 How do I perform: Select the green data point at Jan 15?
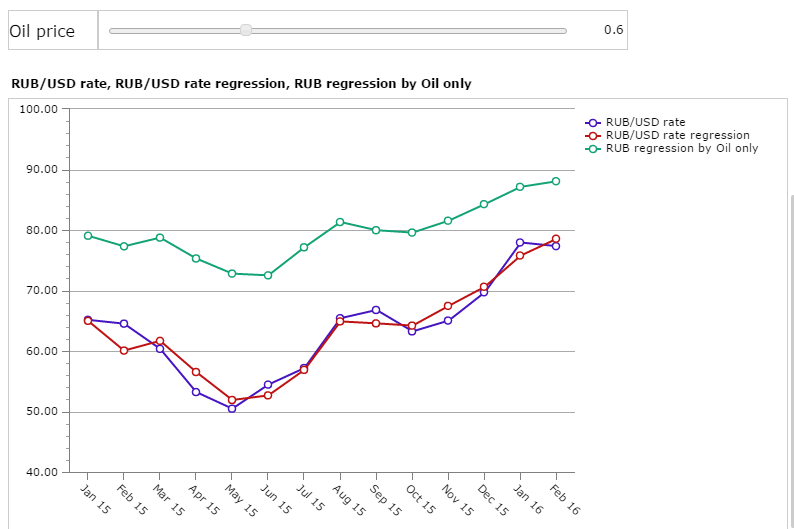88,236
